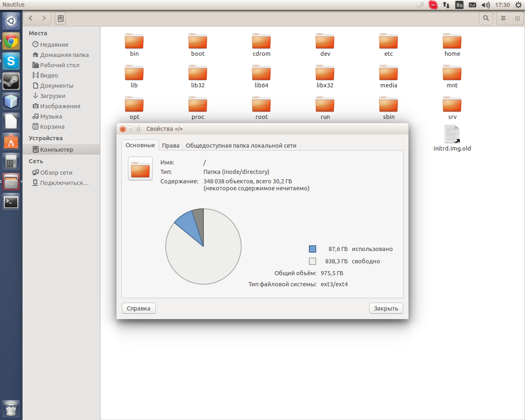This screenshot has width=525, height=420.
Task: Switch to grid view in toolbar
Action: point(518,18)
